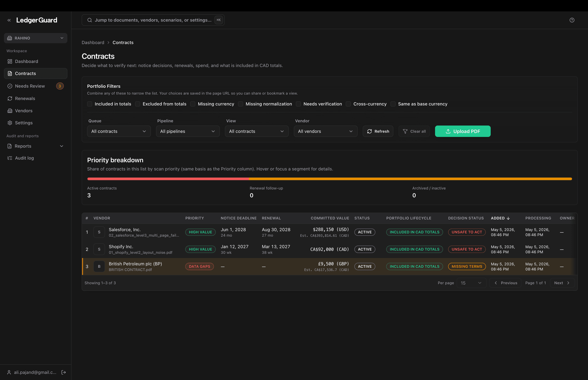Click Clear all filters button

tap(414, 131)
